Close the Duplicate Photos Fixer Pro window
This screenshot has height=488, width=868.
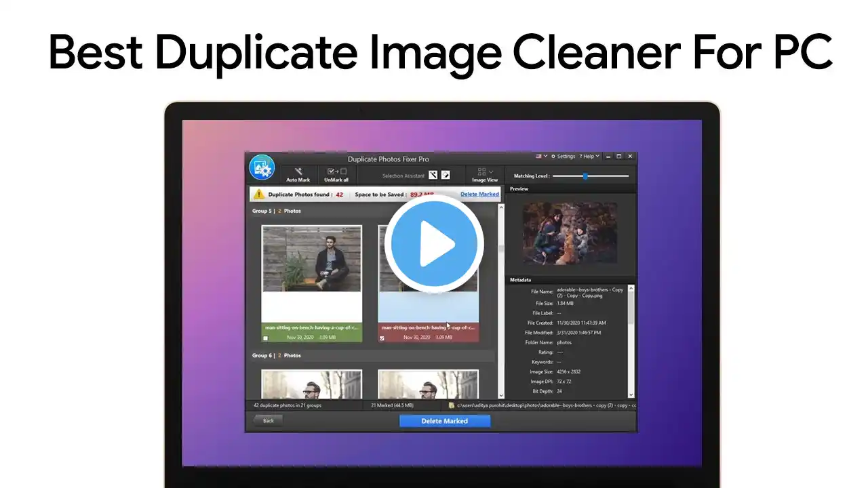[x=630, y=157]
